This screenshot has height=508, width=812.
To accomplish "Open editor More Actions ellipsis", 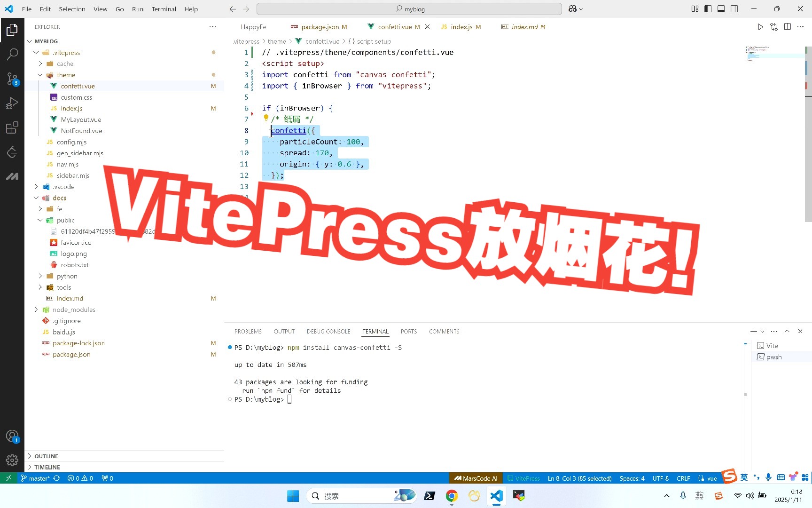I will click(x=801, y=27).
